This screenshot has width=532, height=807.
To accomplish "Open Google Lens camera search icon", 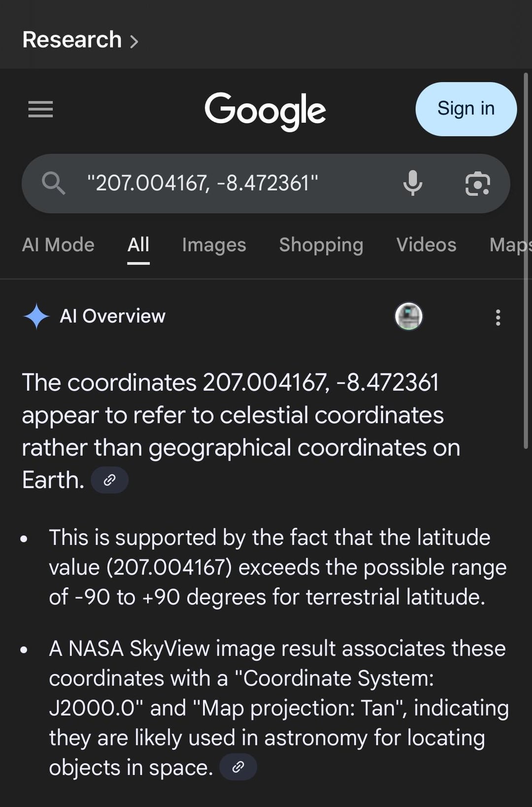I will click(477, 184).
